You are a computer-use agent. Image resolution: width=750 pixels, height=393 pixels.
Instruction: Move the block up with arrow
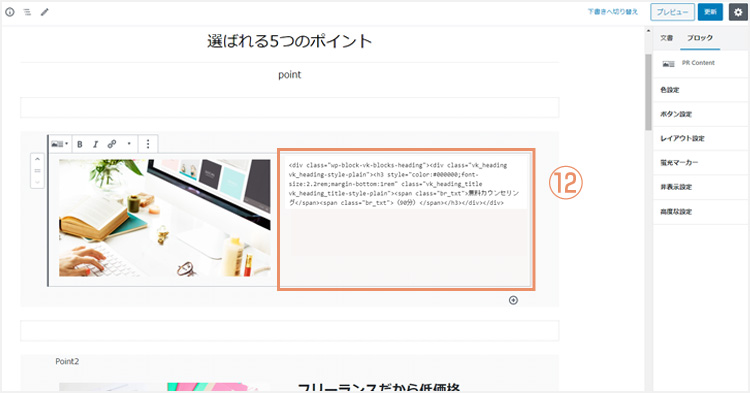click(37, 159)
